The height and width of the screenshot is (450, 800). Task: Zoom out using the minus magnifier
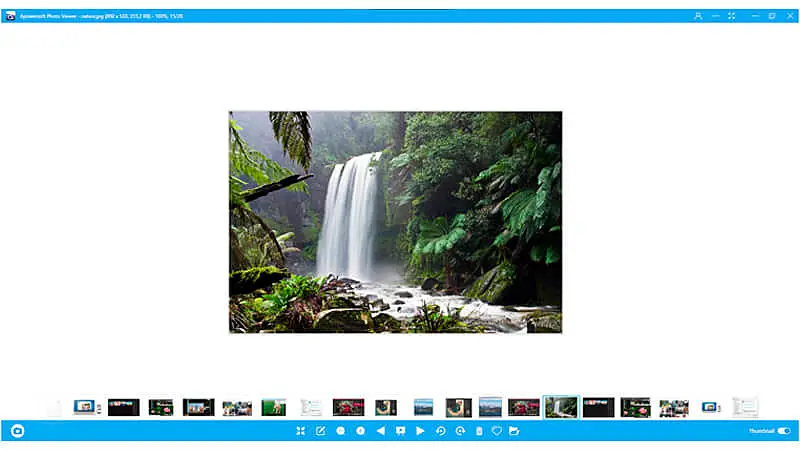[x=340, y=431]
